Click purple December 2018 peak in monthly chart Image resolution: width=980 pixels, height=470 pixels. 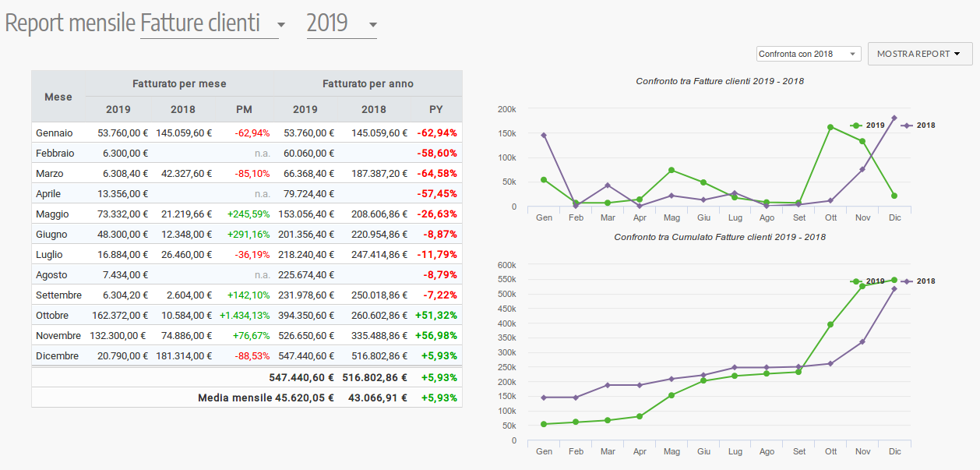pos(894,118)
